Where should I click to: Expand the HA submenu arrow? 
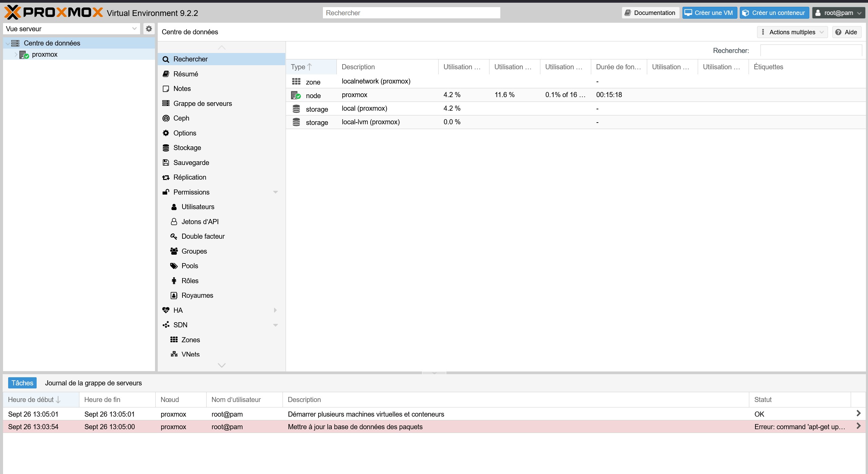pyautogui.click(x=275, y=310)
